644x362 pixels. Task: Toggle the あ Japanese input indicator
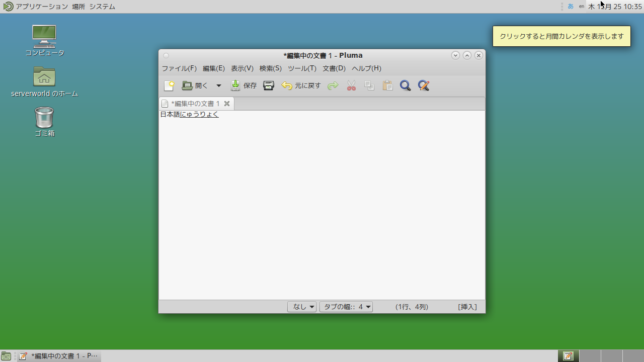pos(571,7)
